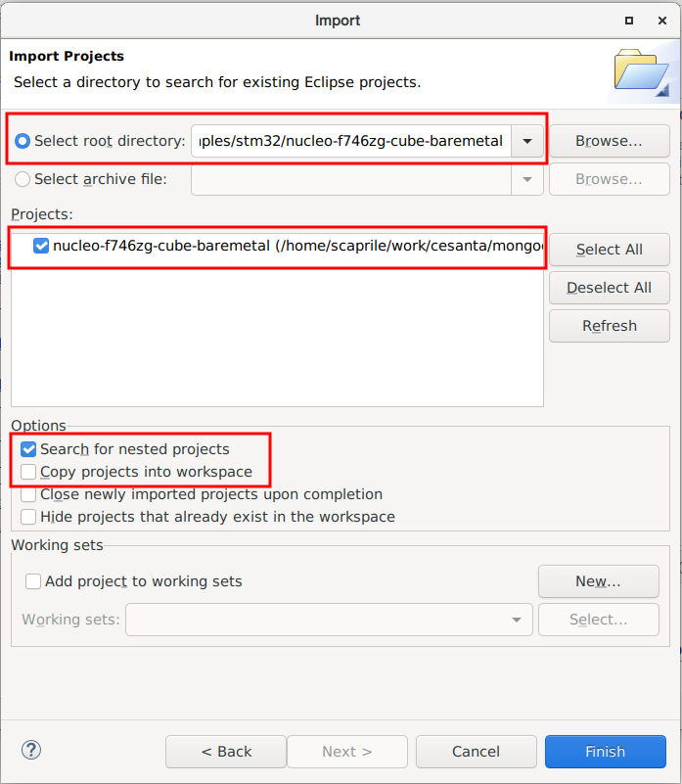682x784 pixels.
Task: Disable Search for nested projects
Action: pyautogui.click(x=28, y=449)
